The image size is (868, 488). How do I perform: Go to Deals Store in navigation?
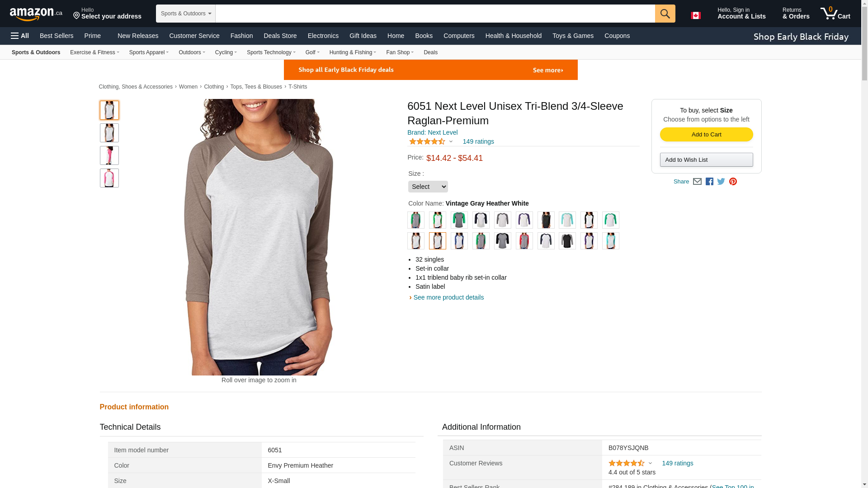pos(280,36)
